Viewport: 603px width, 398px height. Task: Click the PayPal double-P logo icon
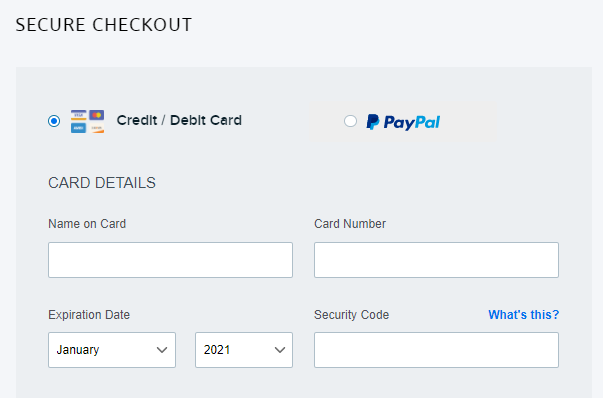(x=373, y=122)
